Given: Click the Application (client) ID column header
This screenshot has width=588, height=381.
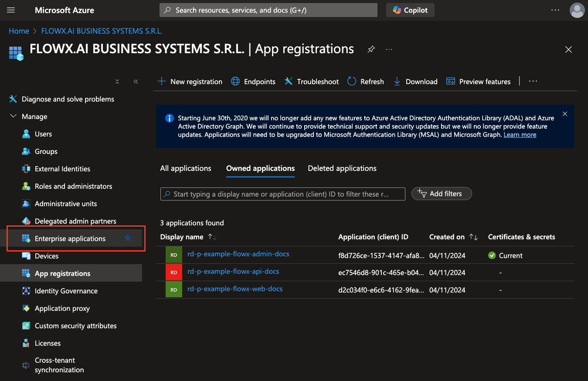Looking at the screenshot, I should click(x=373, y=237).
